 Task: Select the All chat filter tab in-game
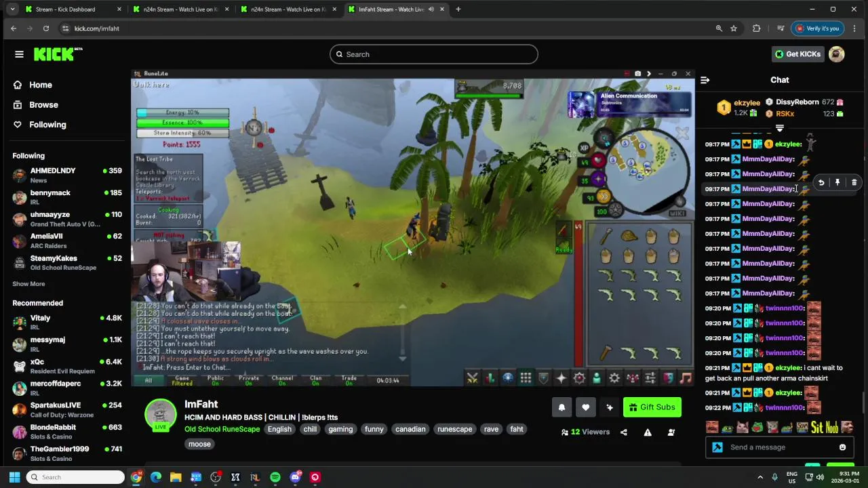click(149, 380)
